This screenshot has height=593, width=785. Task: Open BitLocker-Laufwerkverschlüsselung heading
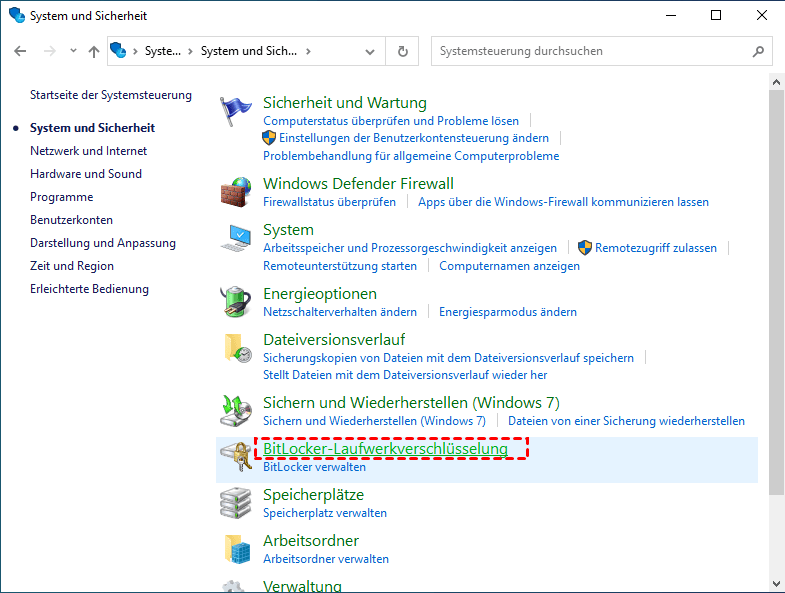(x=385, y=449)
